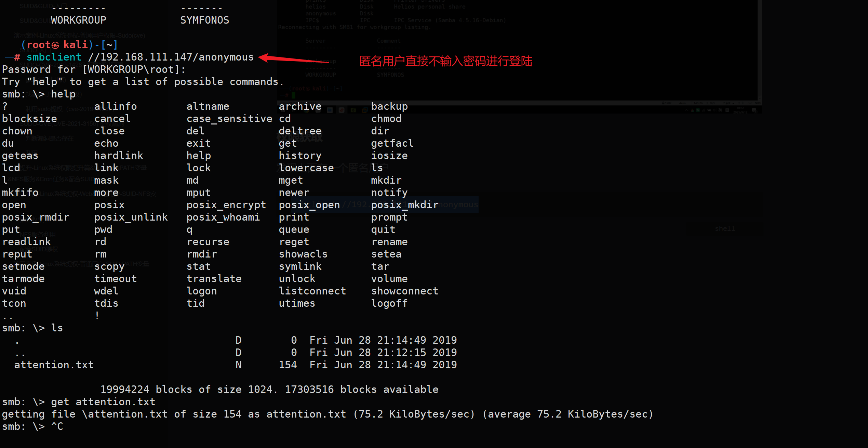The image size is (868, 448).
Task: Click the red Kali skull prompt icon
Action: (x=55, y=45)
